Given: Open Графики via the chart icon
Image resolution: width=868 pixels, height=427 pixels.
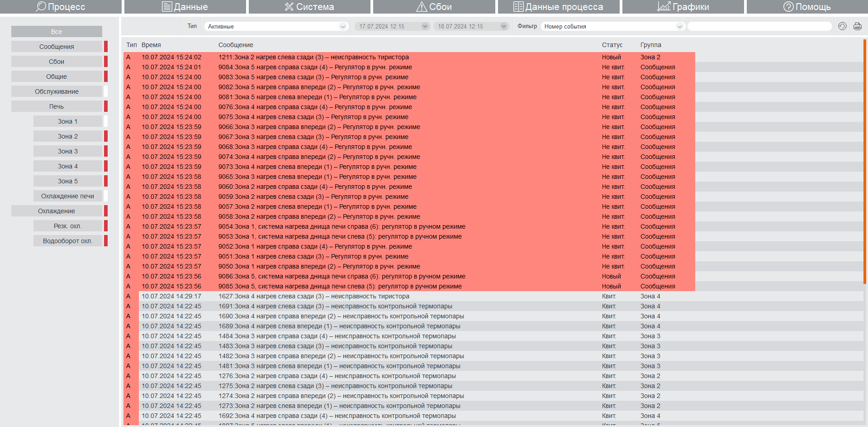Looking at the screenshot, I should tap(664, 6).
